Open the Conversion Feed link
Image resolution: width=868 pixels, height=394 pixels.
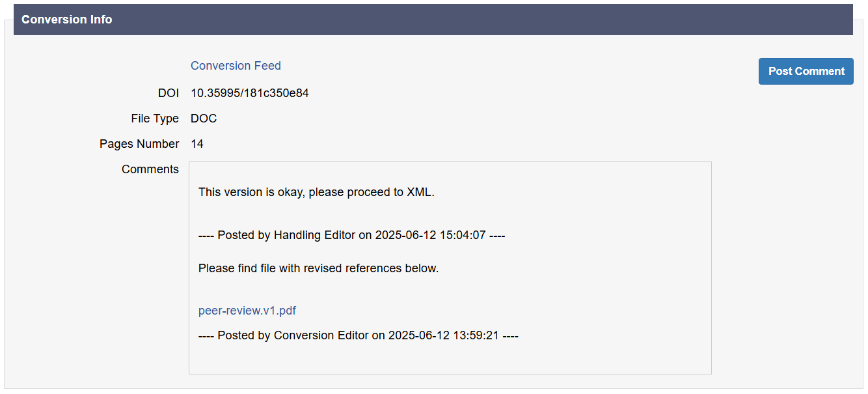(236, 66)
